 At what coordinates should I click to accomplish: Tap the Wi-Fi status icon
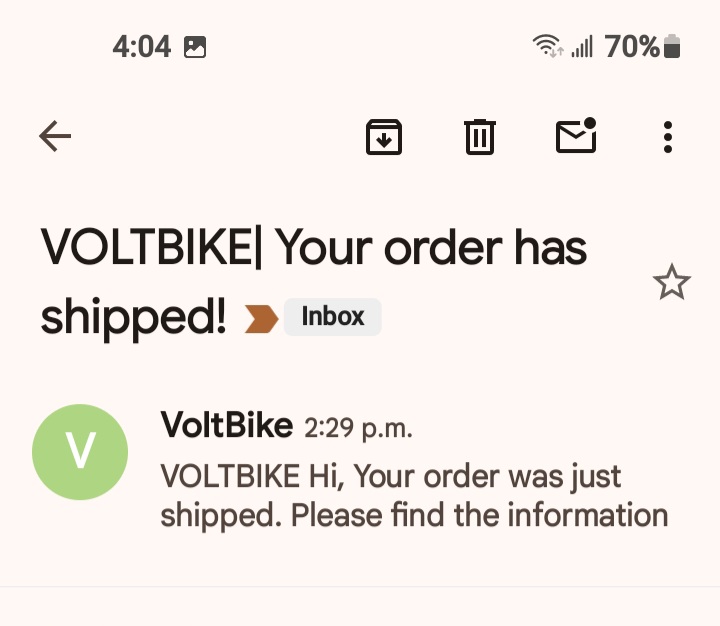548,46
